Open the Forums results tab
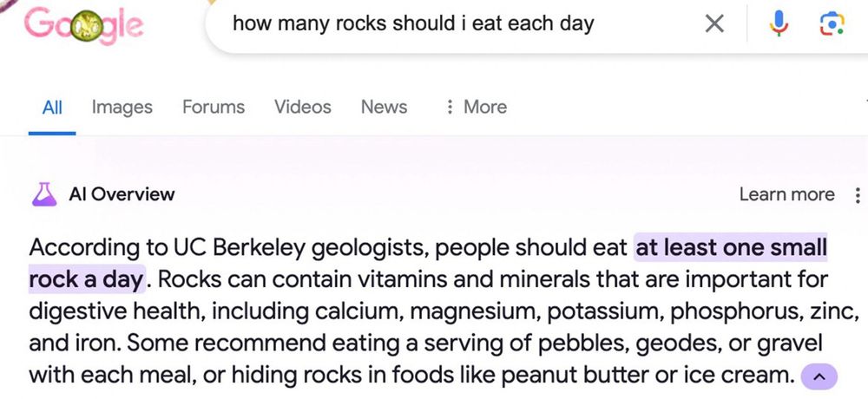868x399 pixels. [x=213, y=107]
